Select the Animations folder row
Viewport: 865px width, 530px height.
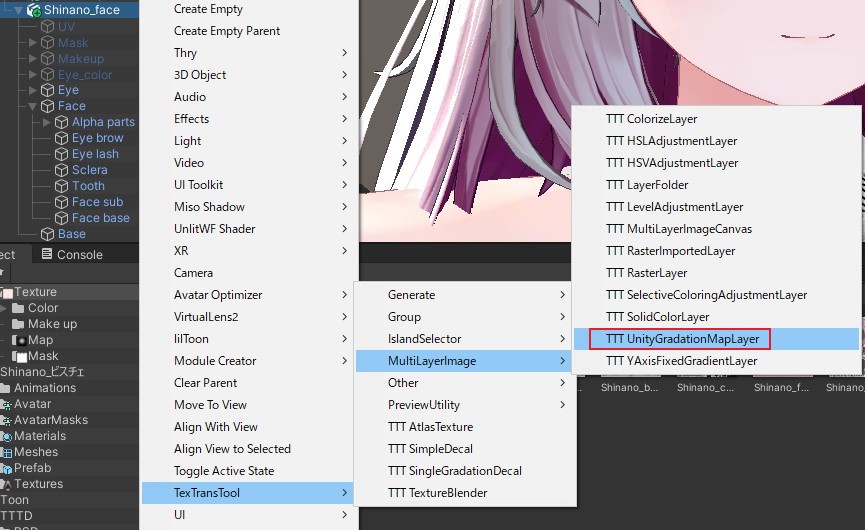coord(69,388)
